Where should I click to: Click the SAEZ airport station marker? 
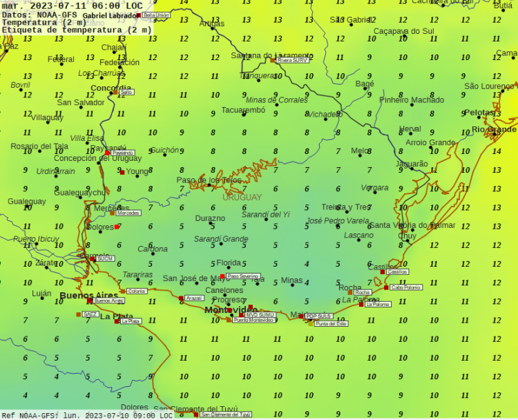(79, 314)
